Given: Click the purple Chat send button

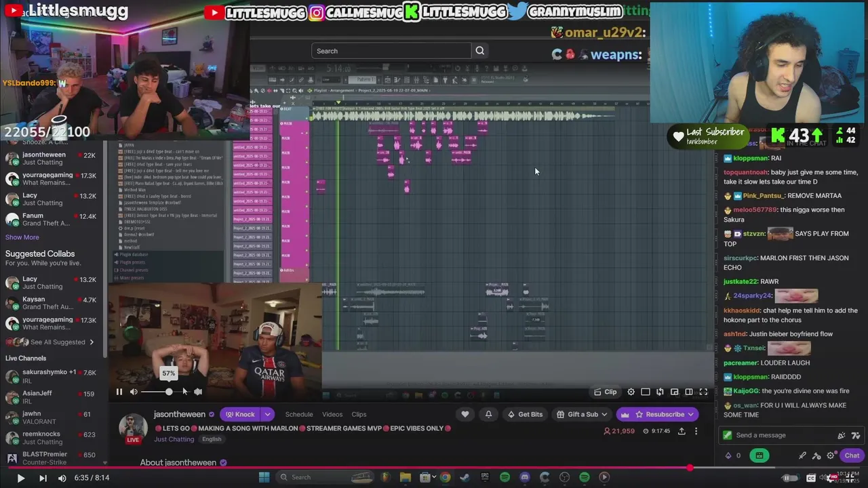Looking at the screenshot, I should pyautogui.click(x=852, y=455).
